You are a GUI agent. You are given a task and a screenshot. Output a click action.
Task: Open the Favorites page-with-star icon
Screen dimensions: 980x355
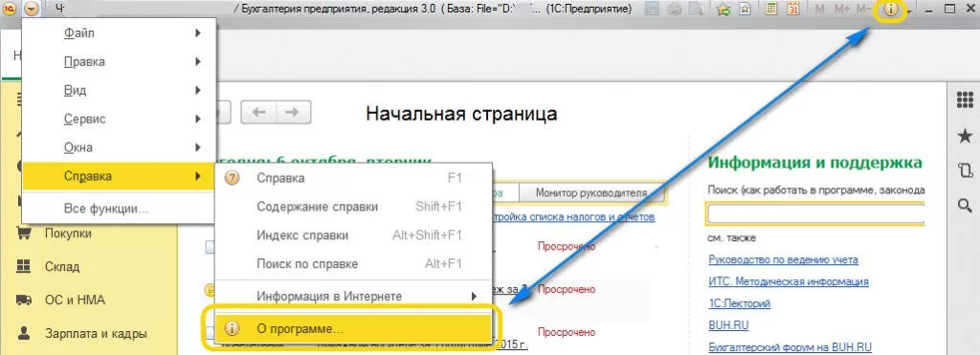click(x=745, y=10)
